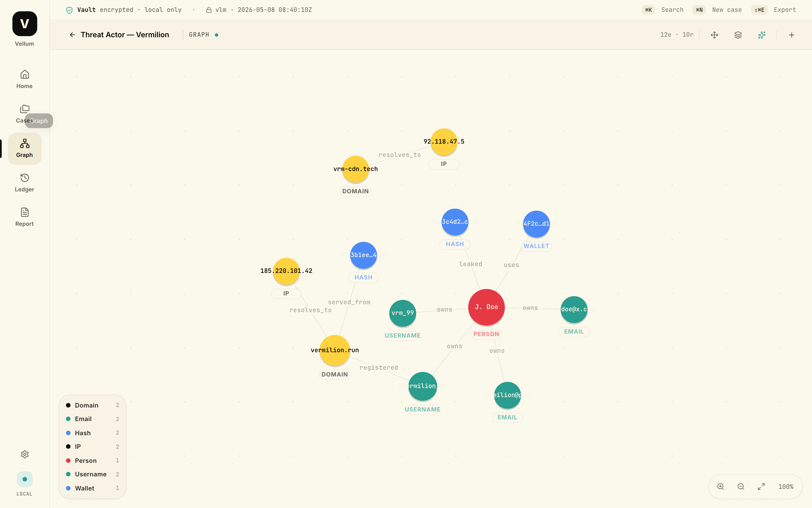Go back using the arrow icon
This screenshot has width=812, height=508.
tap(72, 35)
